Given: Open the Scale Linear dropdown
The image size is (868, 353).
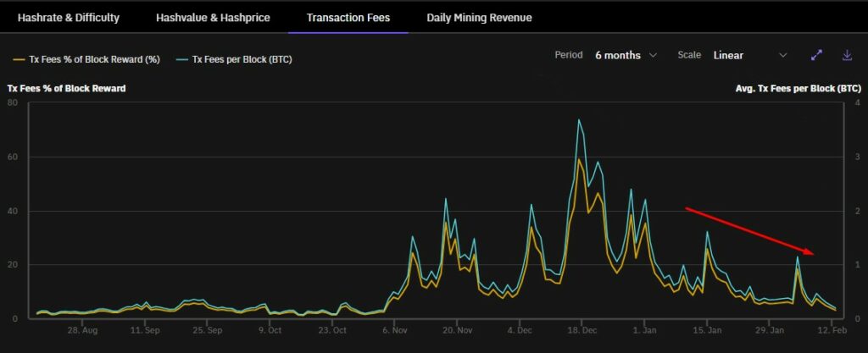Looking at the screenshot, I should [749, 55].
